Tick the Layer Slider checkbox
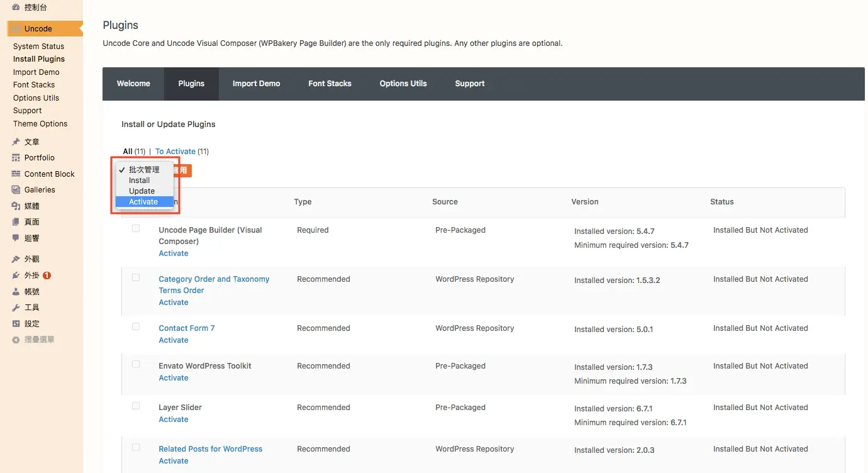868x473 pixels. point(136,406)
